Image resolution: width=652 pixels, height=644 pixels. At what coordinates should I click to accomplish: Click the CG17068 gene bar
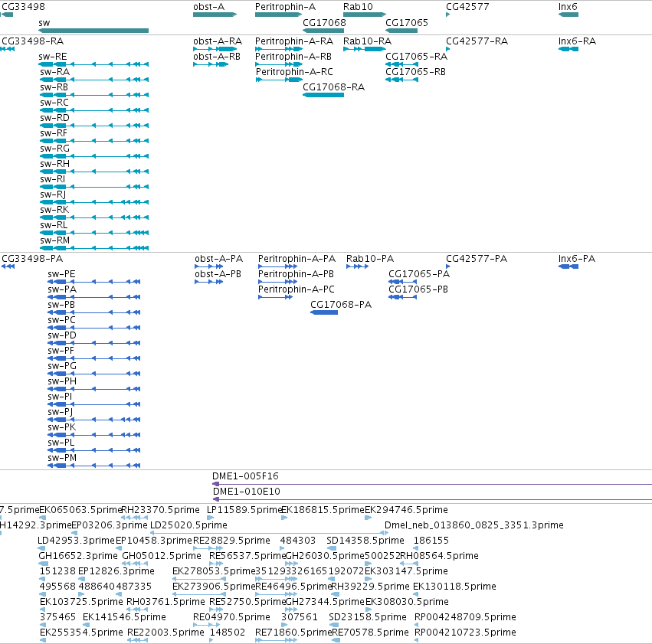tap(323, 31)
